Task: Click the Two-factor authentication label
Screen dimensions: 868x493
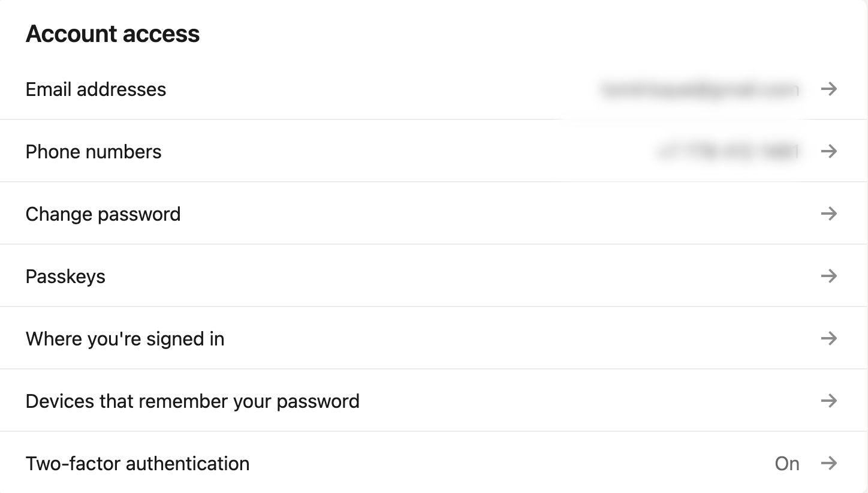Action: 137,464
